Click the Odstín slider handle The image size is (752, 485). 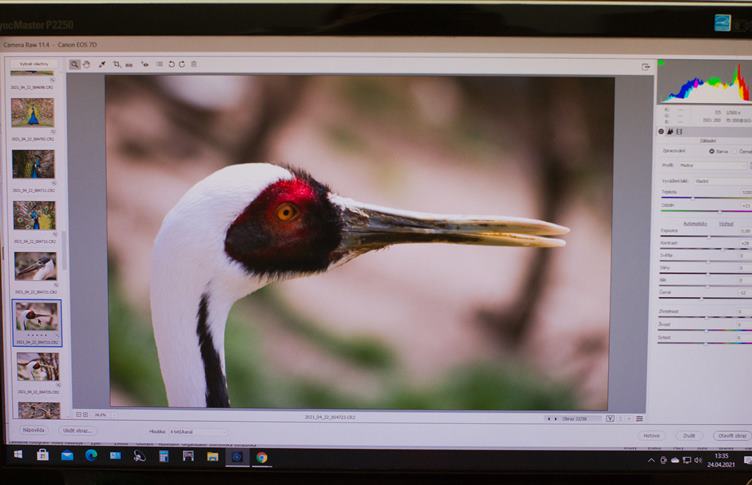[x=719, y=211]
